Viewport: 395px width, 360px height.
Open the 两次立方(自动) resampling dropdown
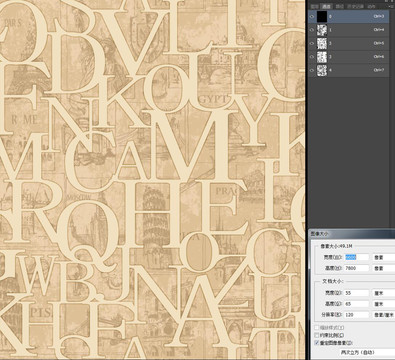367,352
